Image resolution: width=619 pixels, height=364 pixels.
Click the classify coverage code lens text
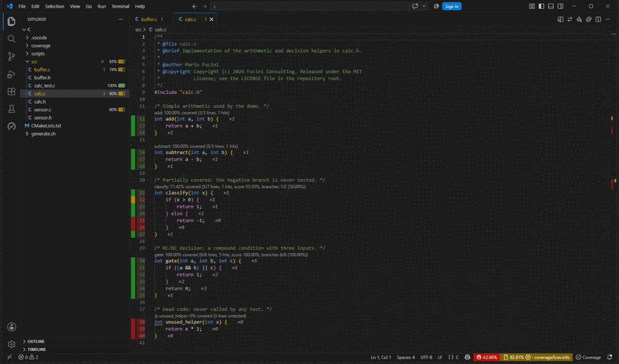click(x=230, y=187)
